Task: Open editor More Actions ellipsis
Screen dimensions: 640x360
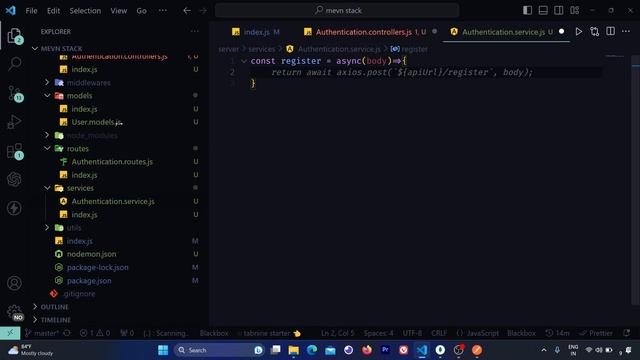Action: point(626,31)
